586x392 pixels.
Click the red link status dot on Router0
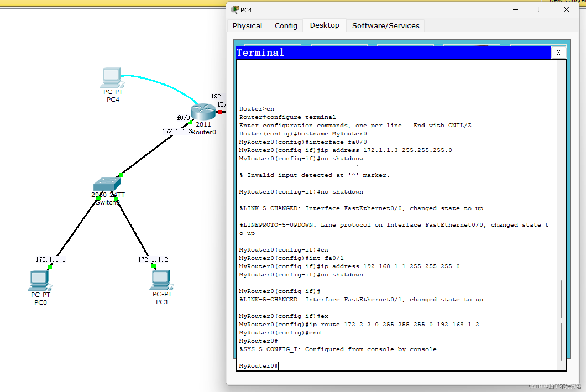[220, 112]
